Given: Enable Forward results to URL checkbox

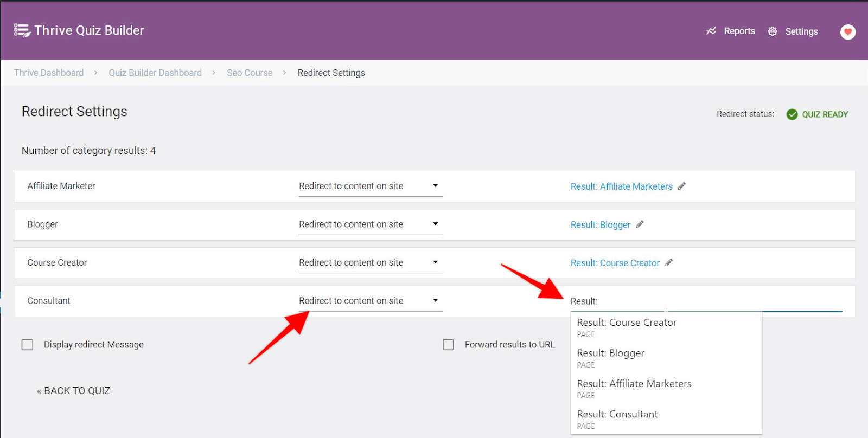Looking at the screenshot, I should coord(448,345).
